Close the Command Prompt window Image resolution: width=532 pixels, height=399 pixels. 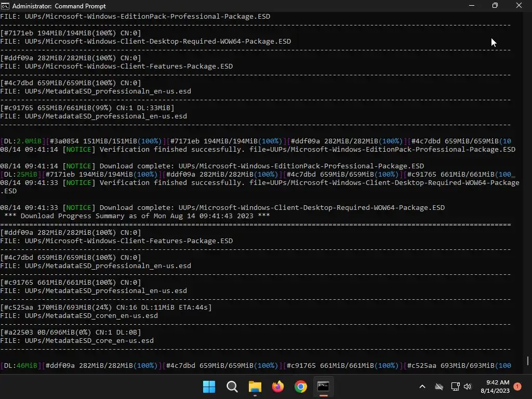tap(519, 6)
